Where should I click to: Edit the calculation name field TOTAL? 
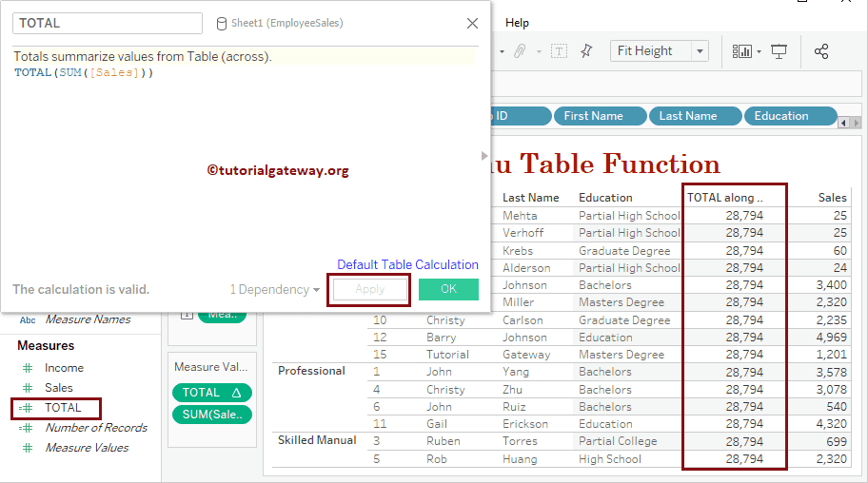point(108,23)
